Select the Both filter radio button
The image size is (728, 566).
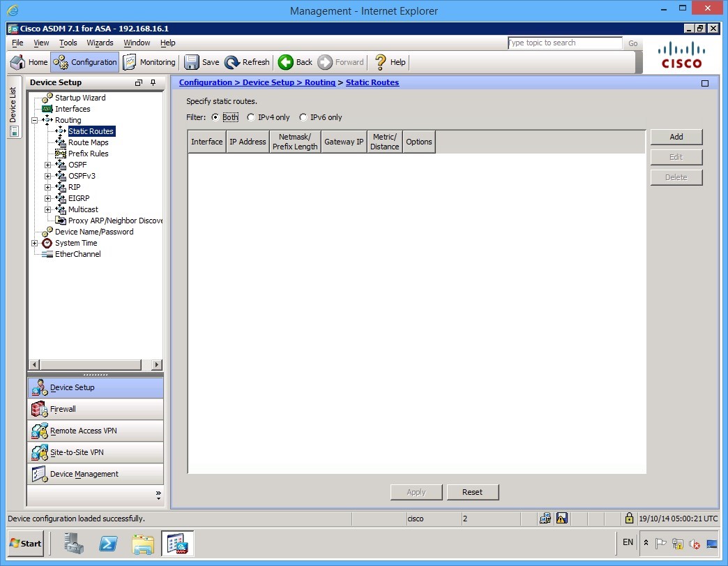tap(215, 117)
